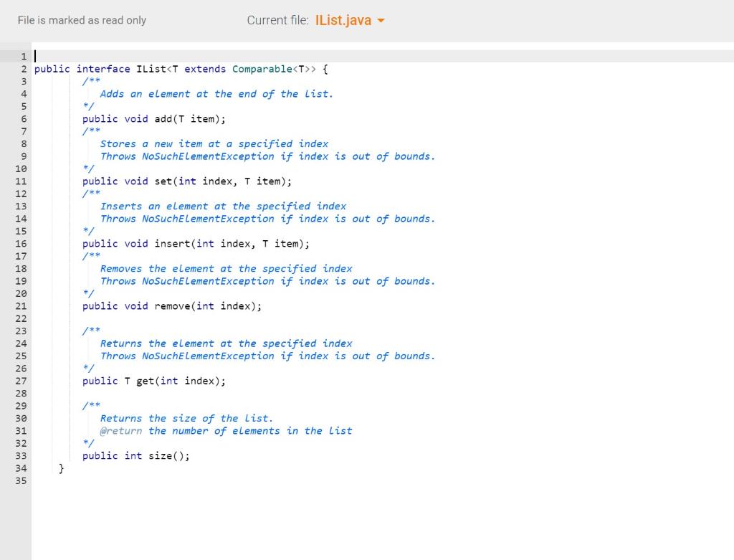Click the remove method declaration
Screen dimensions: 734x560
click(172, 305)
